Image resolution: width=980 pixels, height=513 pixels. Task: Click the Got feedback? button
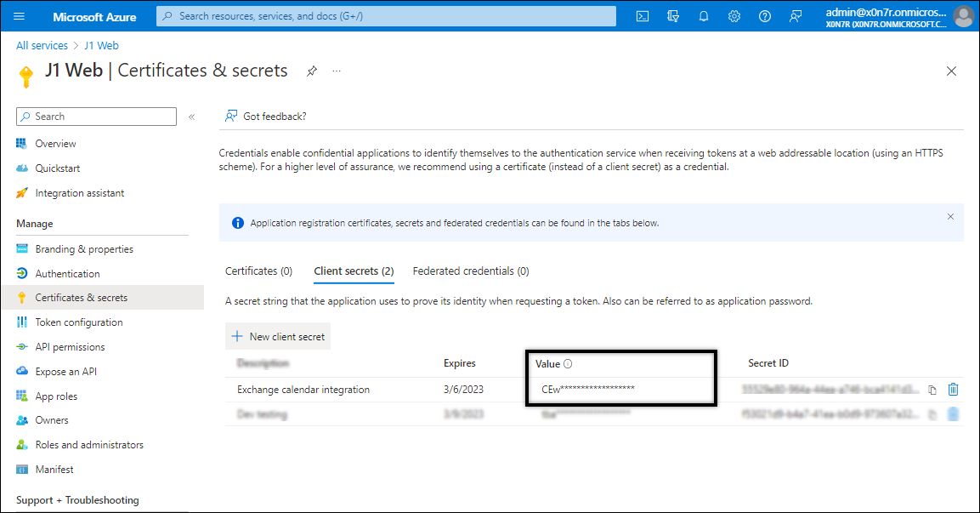(265, 117)
